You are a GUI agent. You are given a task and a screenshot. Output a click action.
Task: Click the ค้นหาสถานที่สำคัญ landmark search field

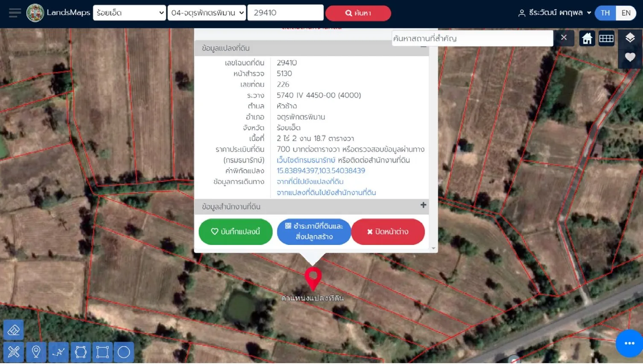[x=473, y=38]
